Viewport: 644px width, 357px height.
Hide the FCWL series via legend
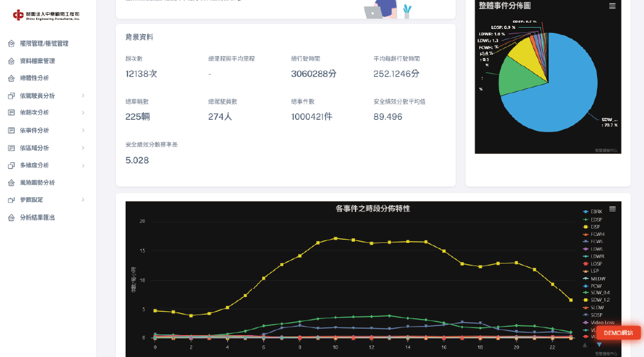[593, 242]
